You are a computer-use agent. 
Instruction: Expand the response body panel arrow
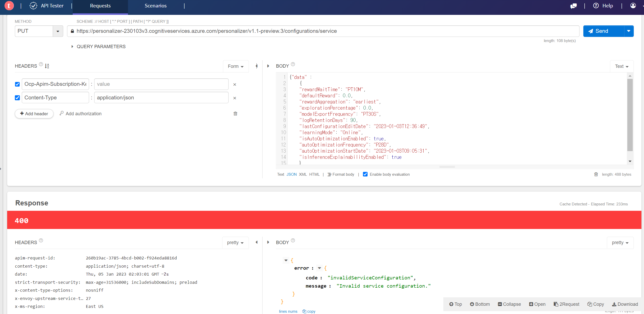point(268,242)
